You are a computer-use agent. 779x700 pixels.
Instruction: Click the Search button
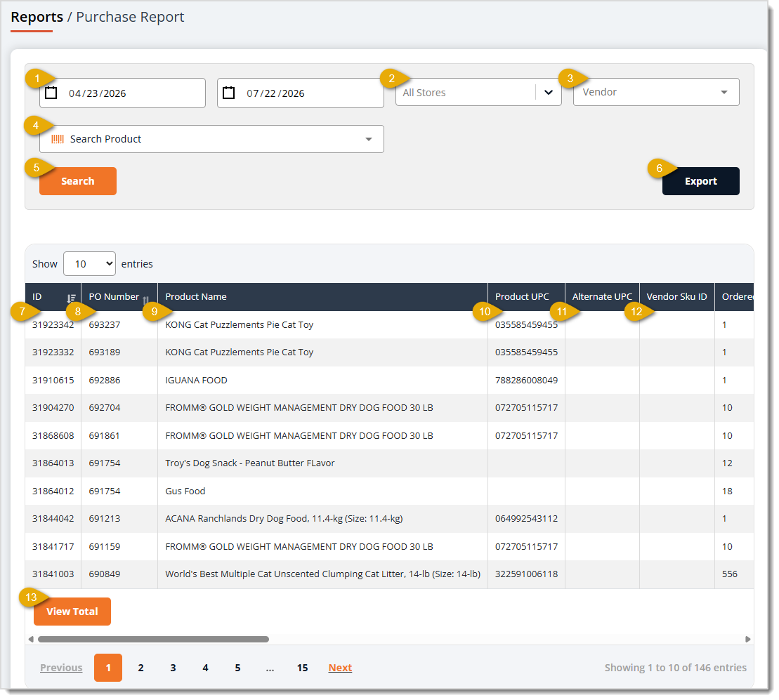(78, 181)
